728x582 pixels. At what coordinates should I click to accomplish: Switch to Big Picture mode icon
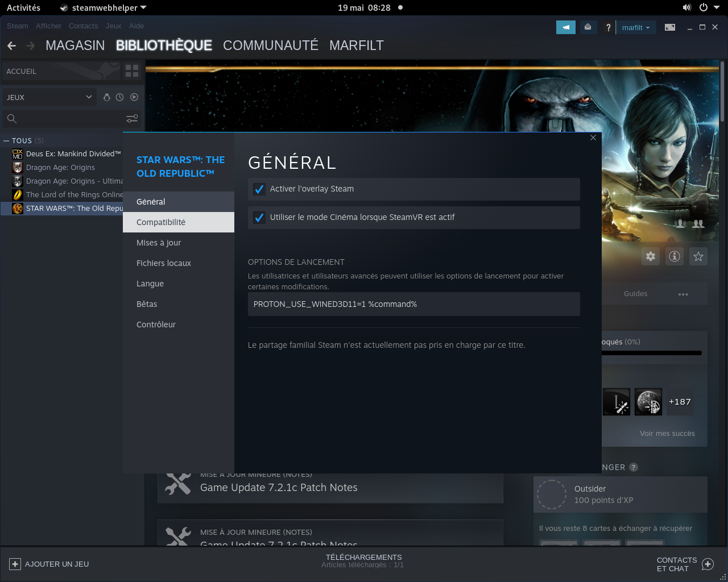coord(670,27)
